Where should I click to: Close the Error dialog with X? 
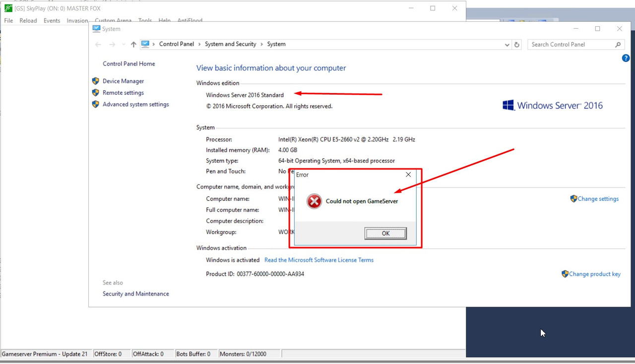pos(408,175)
